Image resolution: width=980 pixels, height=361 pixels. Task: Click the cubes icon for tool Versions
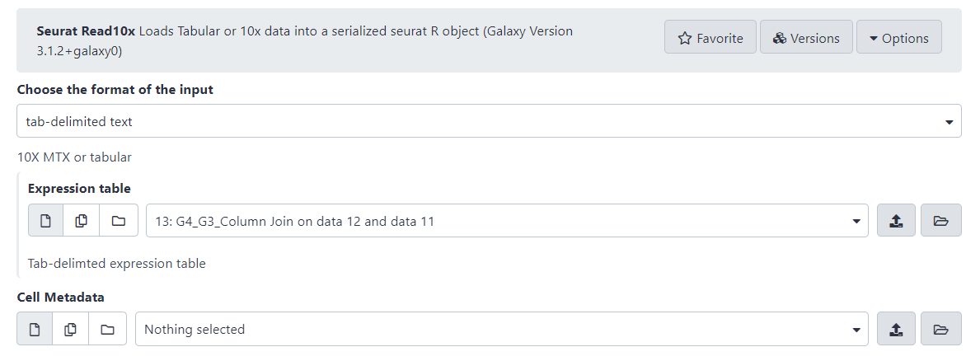[x=780, y=38]
